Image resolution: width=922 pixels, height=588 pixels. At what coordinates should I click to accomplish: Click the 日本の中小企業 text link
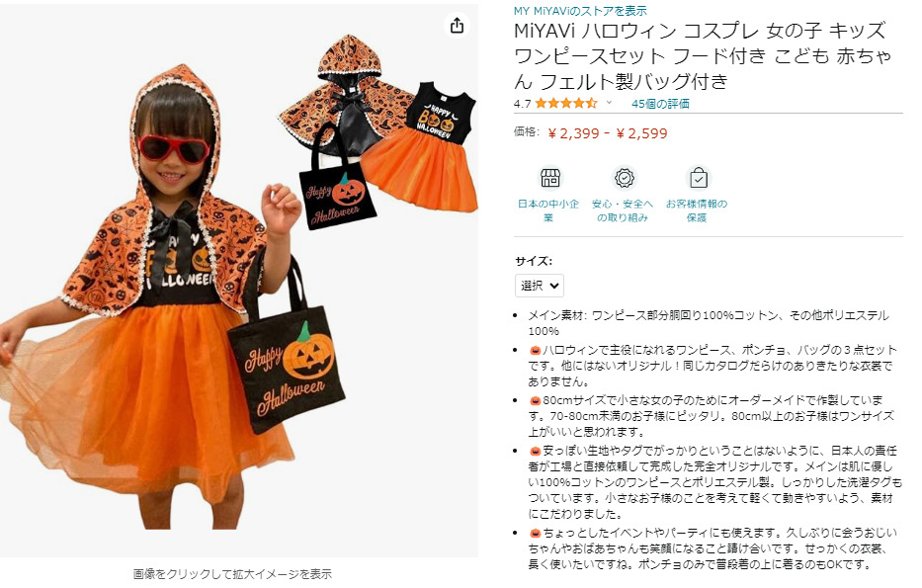(548, 210)
